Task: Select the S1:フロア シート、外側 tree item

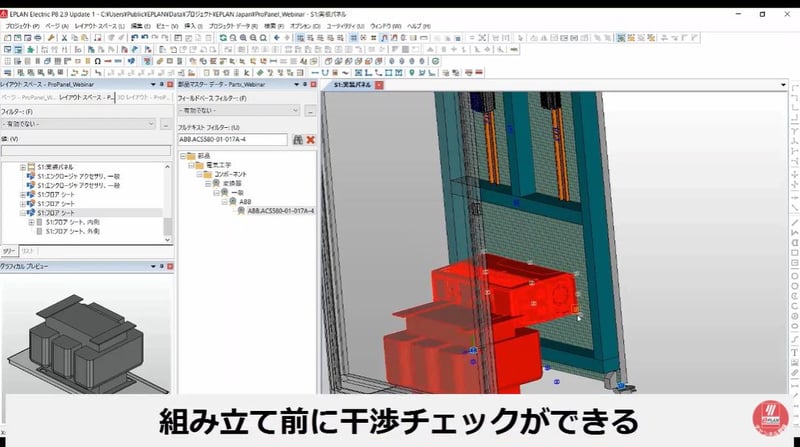Action: 72,232
